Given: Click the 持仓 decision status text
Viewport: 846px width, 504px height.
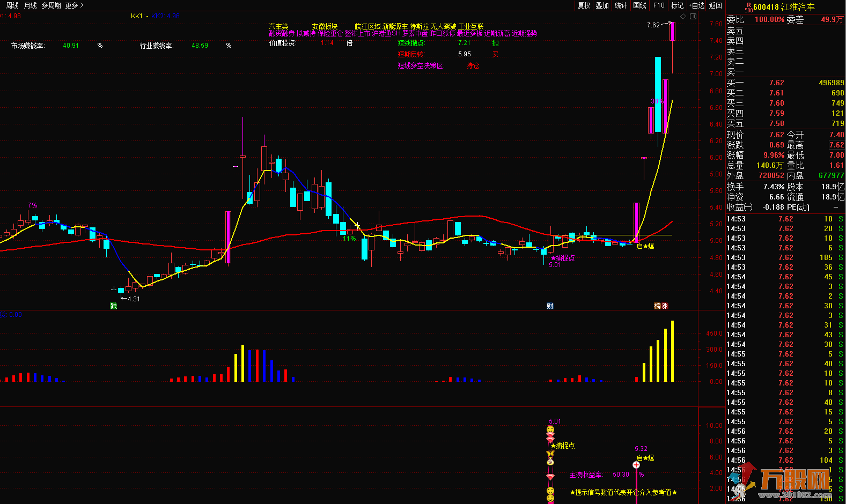Looking at the screenshot, I should tap(473, 65).
